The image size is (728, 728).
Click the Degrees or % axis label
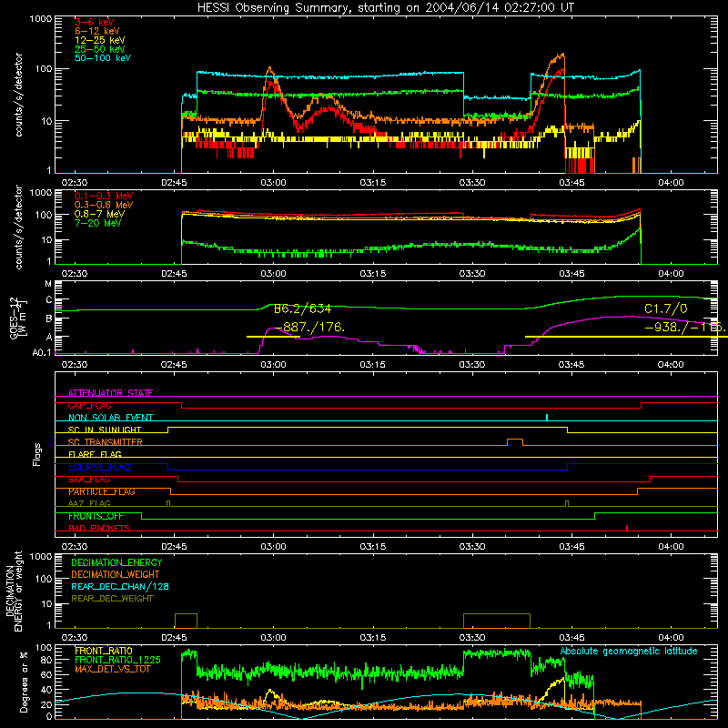pos(24,682)
